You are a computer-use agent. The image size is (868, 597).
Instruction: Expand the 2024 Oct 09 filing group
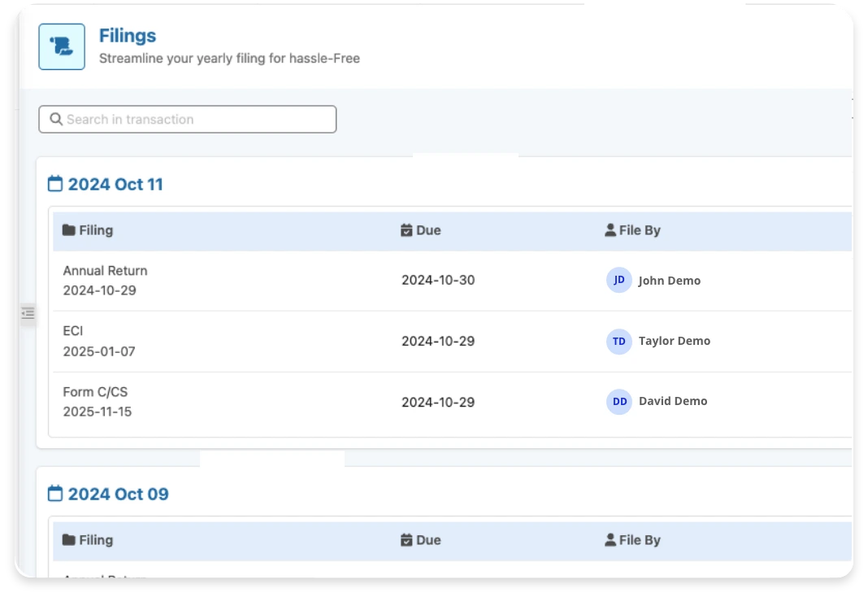(117, 494)
